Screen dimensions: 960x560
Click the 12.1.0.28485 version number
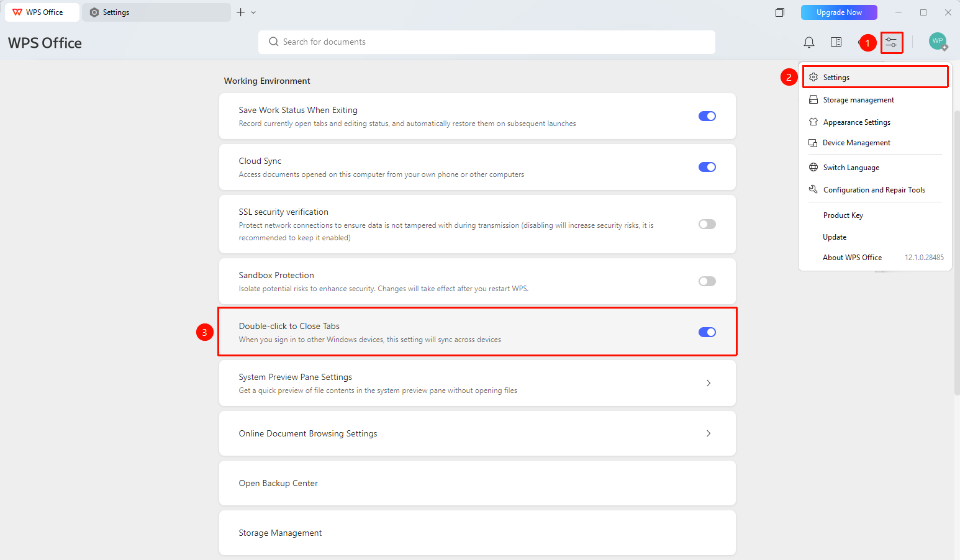coord(924,257)
